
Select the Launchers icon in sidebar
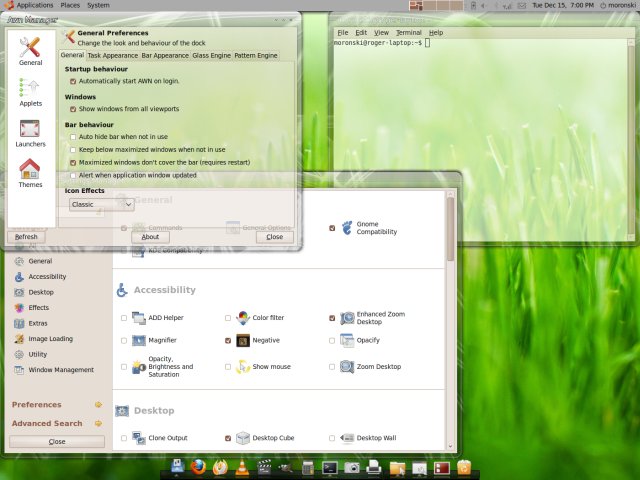coord(30,130)
